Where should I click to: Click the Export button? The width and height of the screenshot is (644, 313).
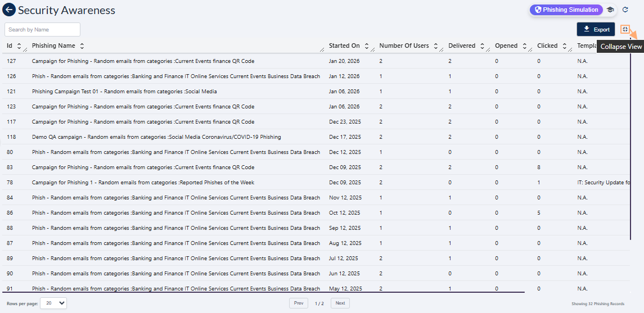(x=596, y=29)
